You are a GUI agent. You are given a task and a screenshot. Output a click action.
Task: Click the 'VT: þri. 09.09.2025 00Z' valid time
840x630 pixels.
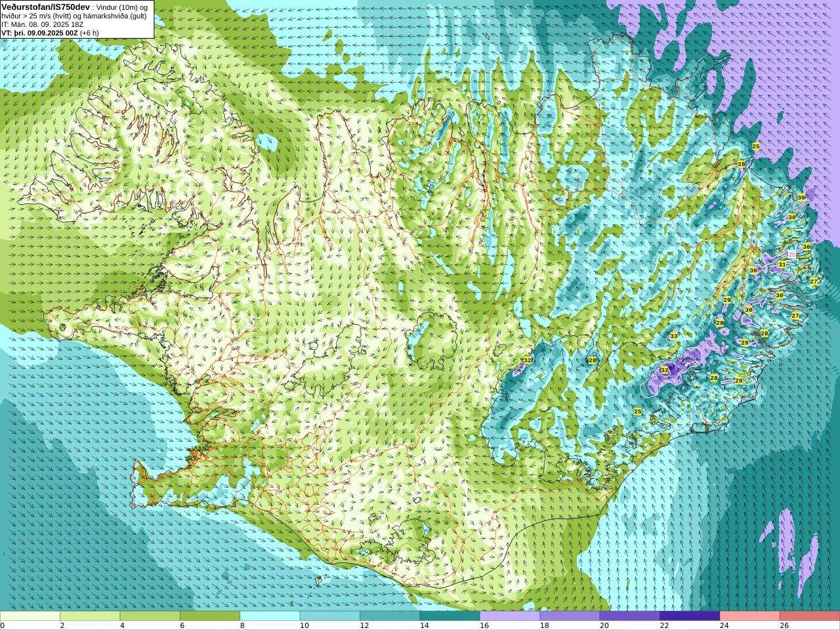(x=39, y=33)
